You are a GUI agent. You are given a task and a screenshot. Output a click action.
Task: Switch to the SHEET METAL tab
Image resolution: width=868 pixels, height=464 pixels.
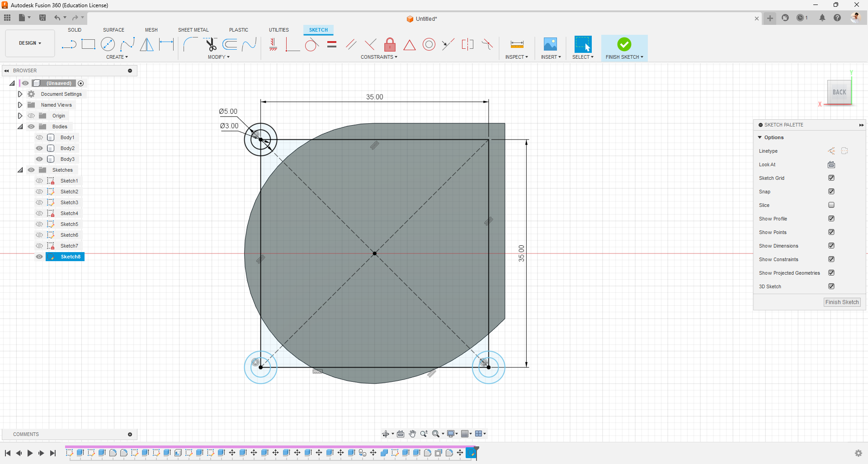click(193, 30)
